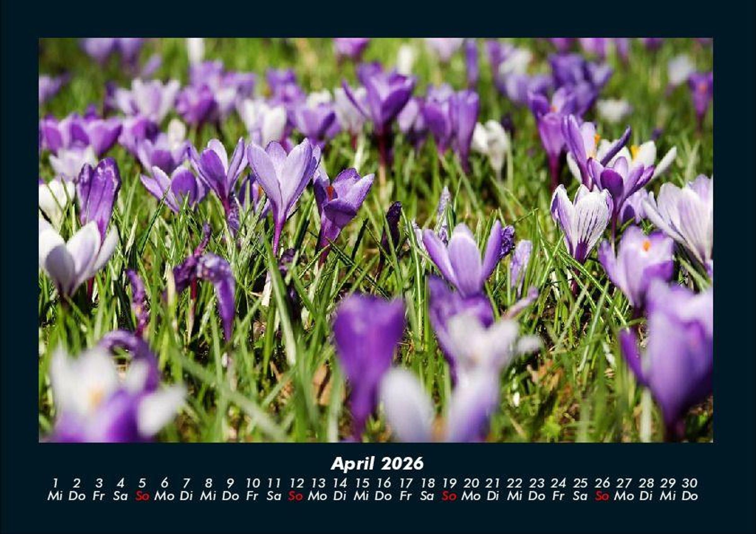The image size is (756, 534).
Task: Pick day number 3 in the calendar row
Action: tap(99, 483)
